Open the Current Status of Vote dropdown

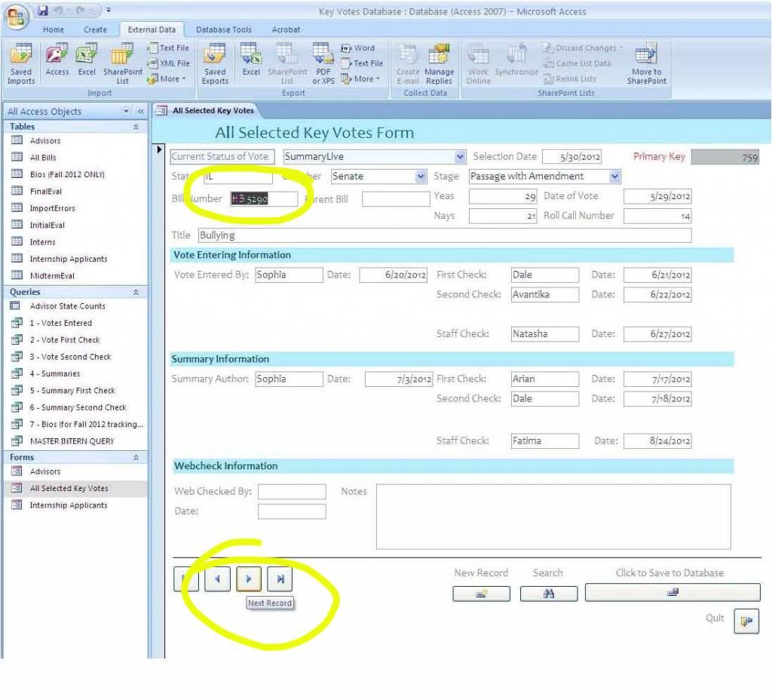click(x=460, y=157)
